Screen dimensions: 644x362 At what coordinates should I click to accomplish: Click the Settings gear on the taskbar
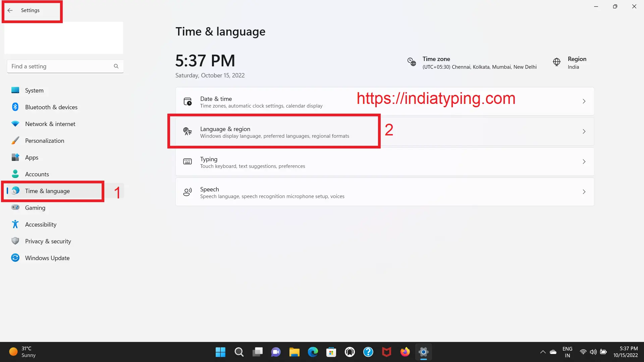pyautogui.click(x=423, y=352)
